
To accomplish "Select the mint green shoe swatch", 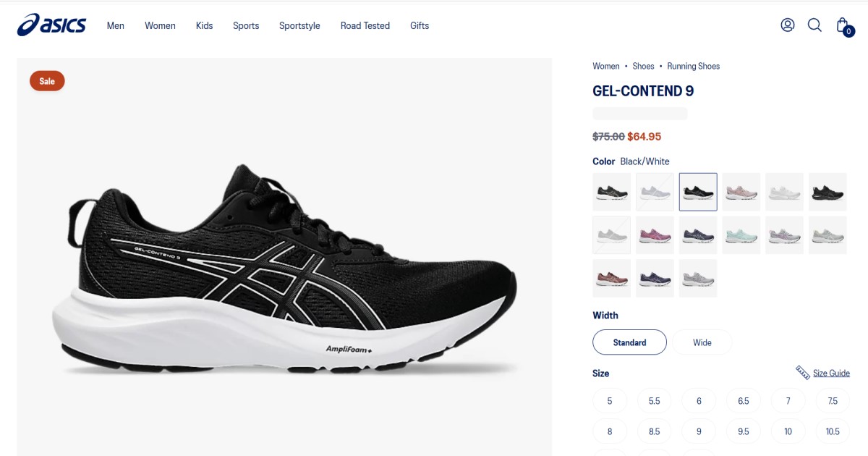I will tap(741, 235).
